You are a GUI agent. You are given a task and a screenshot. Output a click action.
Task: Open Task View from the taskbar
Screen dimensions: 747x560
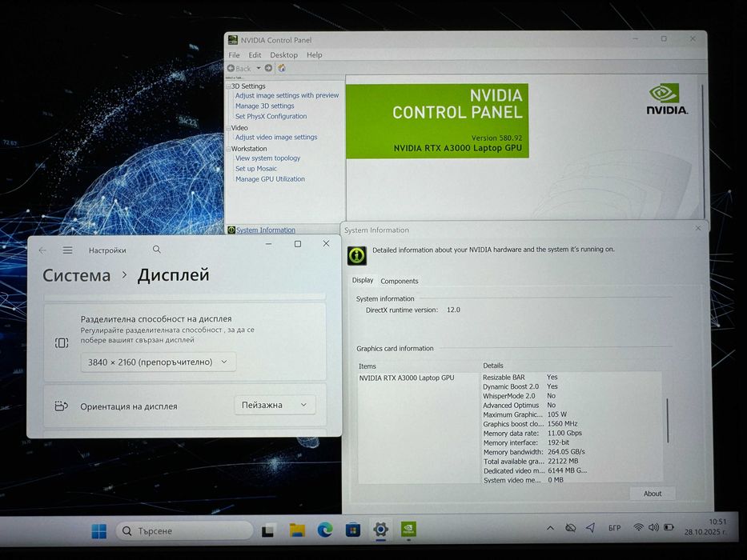268,530
